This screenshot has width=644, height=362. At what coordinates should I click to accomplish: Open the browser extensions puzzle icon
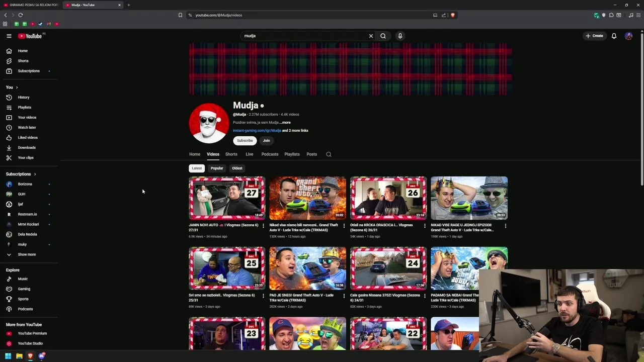[611, 15]
